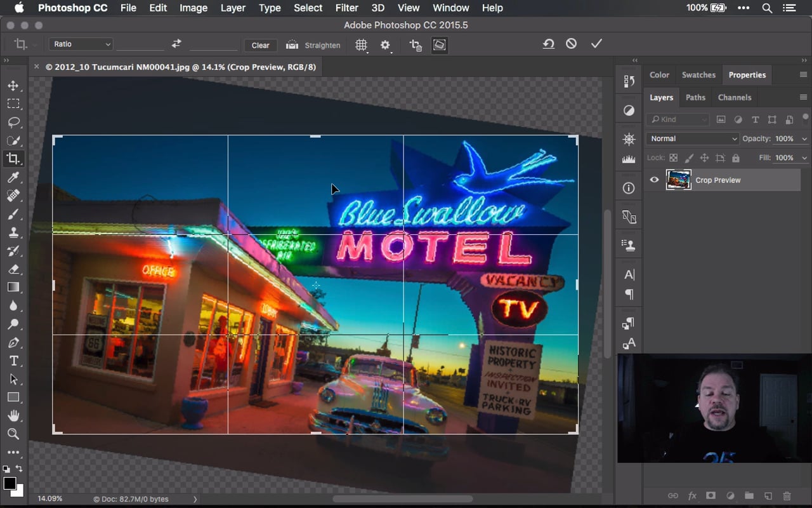This screenshot has width=812, height=508.
Task: Filter layers by pixel layers
Action: (721, 119)
